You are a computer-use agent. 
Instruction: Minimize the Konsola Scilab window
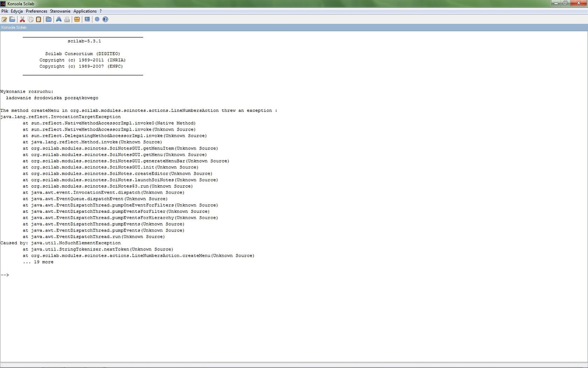point(556,3)
